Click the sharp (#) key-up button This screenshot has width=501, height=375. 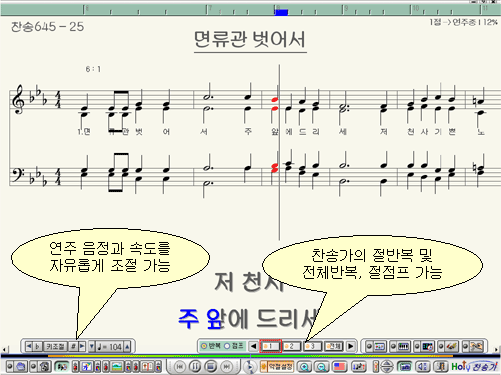click(73, 347)
